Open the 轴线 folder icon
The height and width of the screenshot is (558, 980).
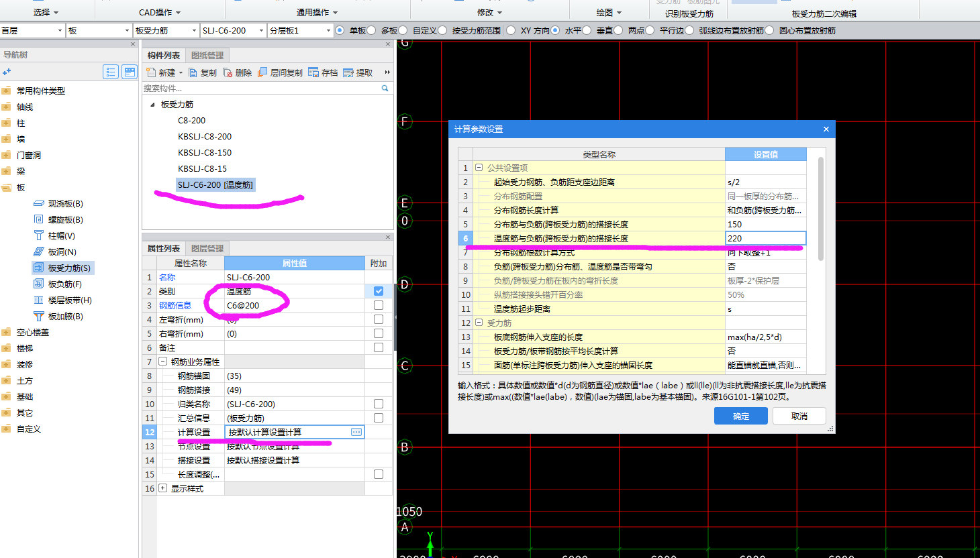tap(7, 107)
